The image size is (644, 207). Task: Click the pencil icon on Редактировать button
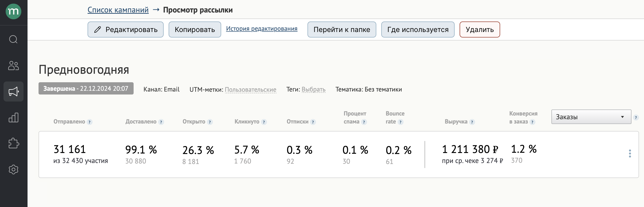click(x=98, y=29)
